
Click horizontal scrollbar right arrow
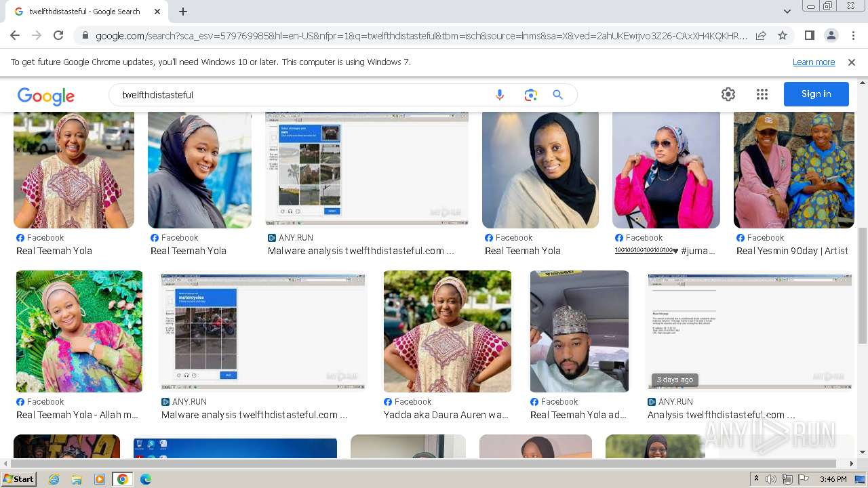pos(852,464)
